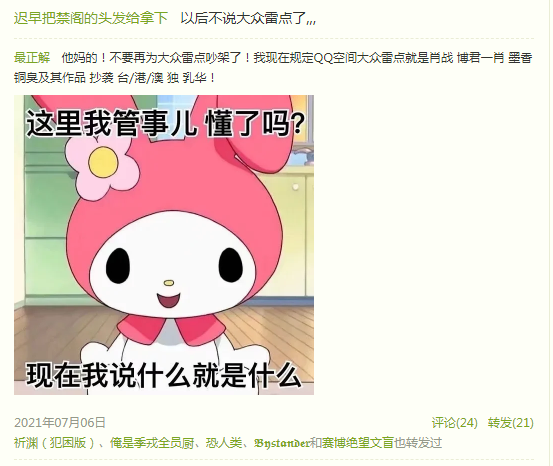
Task: Visit forwarder 祈渊（犯困版）profile
Action: pos(54,442)
